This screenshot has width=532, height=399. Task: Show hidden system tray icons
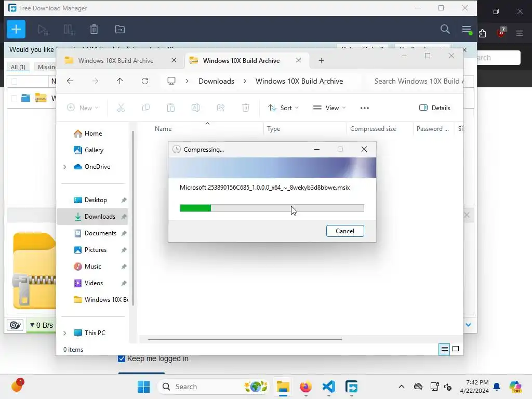tap(402, 387)
